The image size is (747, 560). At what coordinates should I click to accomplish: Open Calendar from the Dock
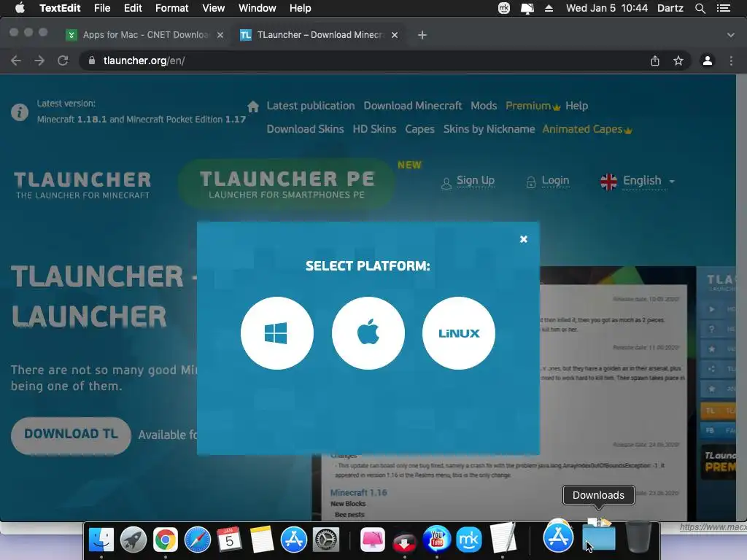229,540
